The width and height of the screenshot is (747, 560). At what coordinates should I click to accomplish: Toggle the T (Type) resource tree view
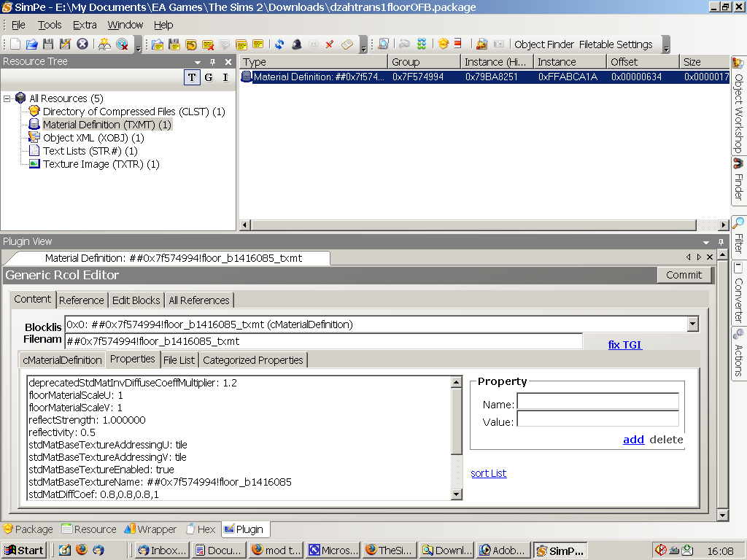click(192, 77)
